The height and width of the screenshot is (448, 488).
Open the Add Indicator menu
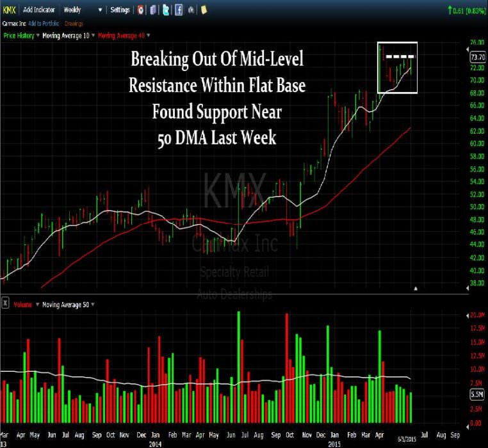(x=39, y=10)
